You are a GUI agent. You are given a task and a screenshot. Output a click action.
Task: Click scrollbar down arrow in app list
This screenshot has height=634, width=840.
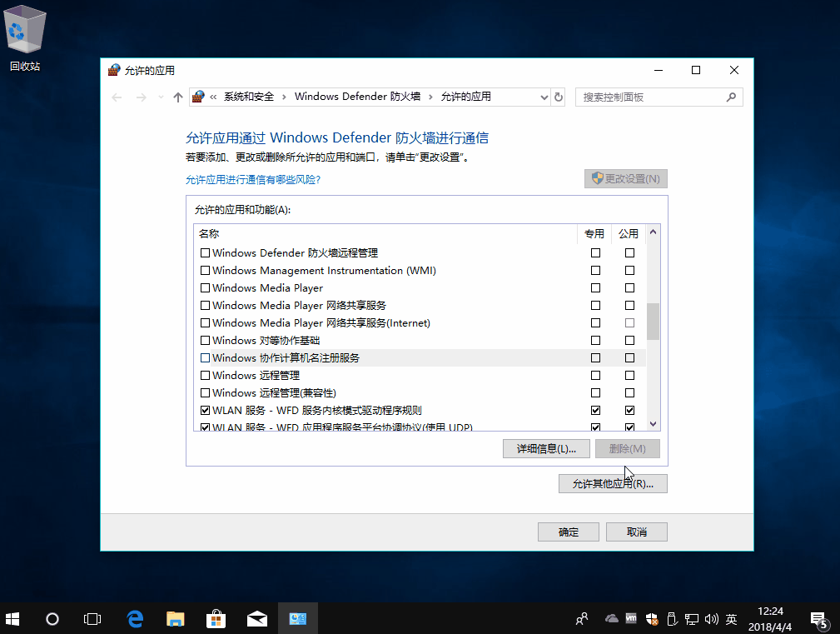tap(653, 424)
